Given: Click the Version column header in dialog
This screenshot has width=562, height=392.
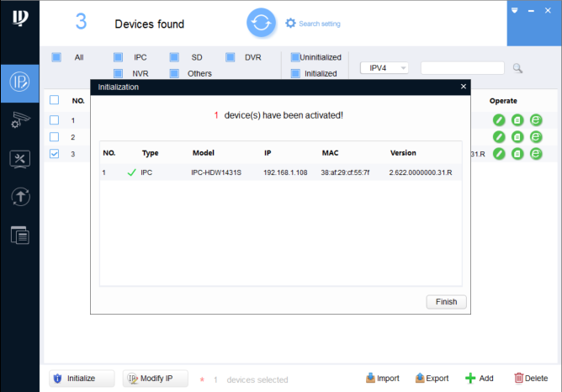Looking at the screenshot, I should pos(403,153).
